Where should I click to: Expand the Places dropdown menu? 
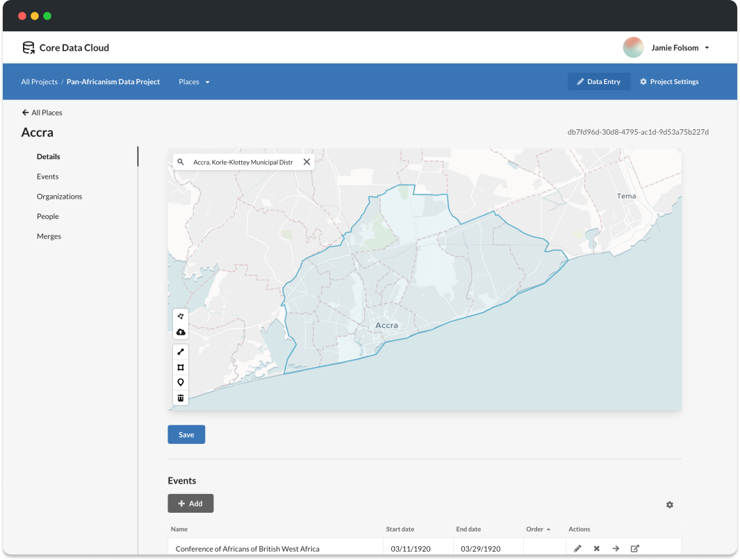point(194,82)
